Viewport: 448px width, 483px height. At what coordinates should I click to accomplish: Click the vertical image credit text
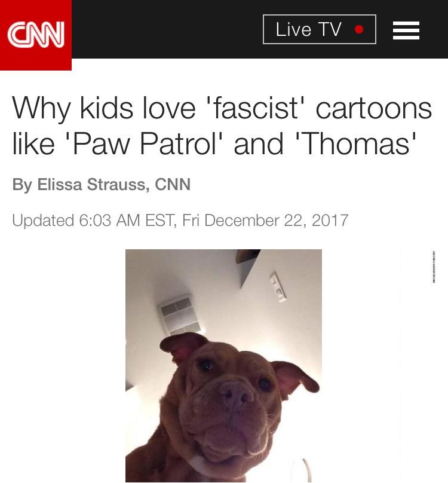point(434,267)
